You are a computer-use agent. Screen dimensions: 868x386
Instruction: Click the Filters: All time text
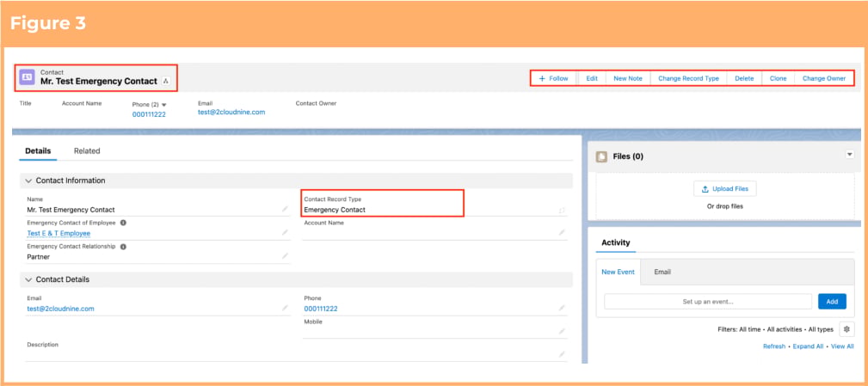739,329
